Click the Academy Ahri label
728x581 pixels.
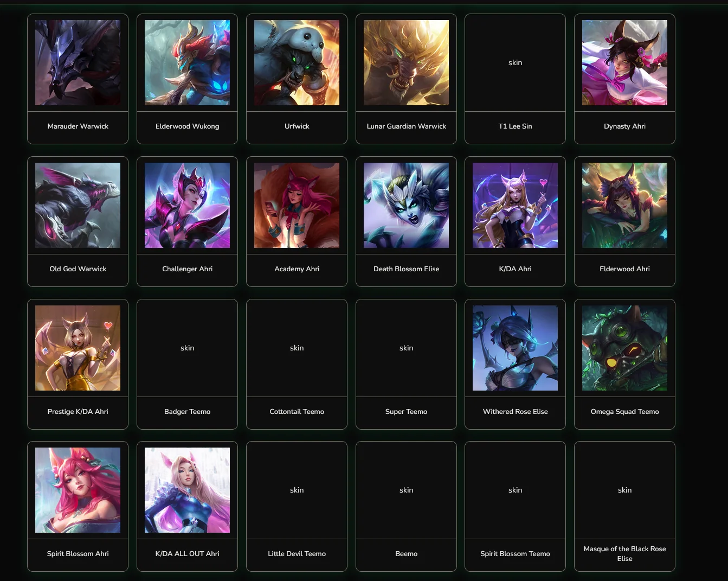[297, 269]
